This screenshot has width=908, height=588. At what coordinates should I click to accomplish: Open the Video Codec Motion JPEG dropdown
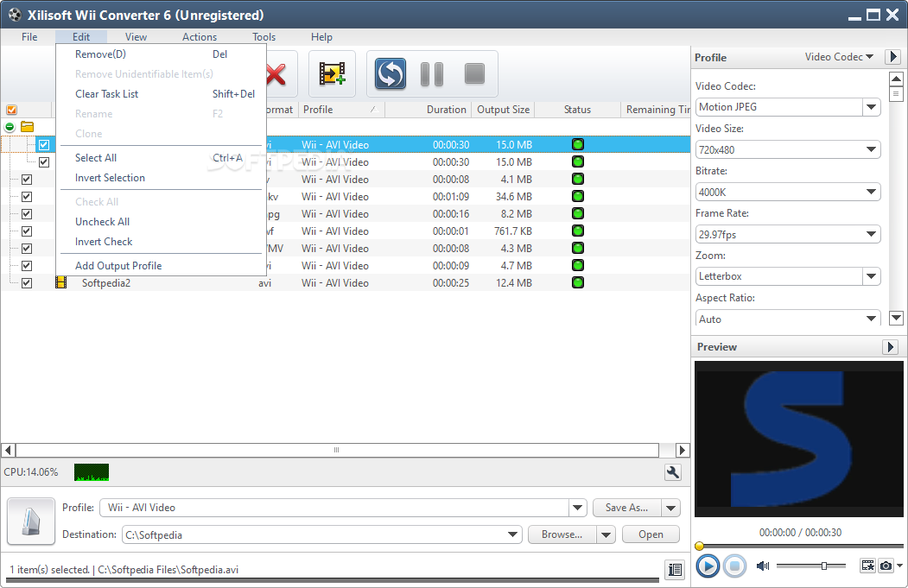tap(871, 107)
